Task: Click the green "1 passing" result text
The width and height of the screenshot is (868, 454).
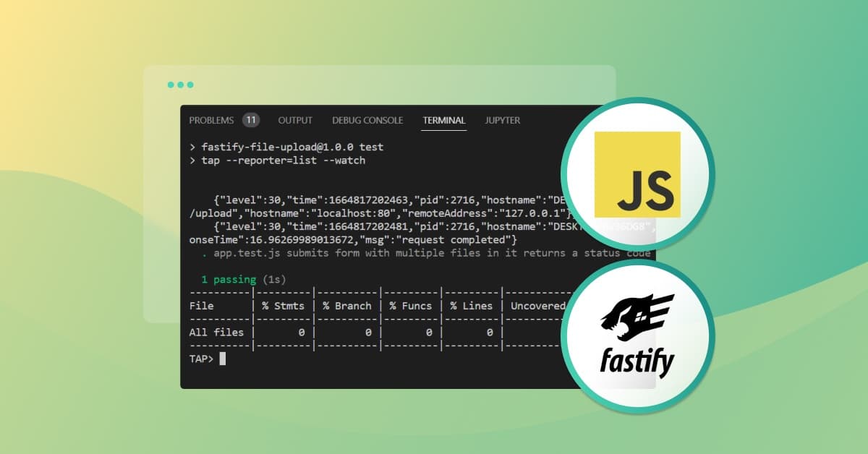Action: (229, 279)
